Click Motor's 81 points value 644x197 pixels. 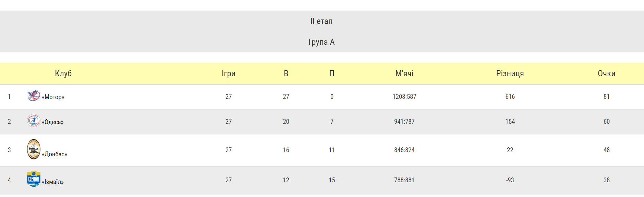[x=607, y=97]
